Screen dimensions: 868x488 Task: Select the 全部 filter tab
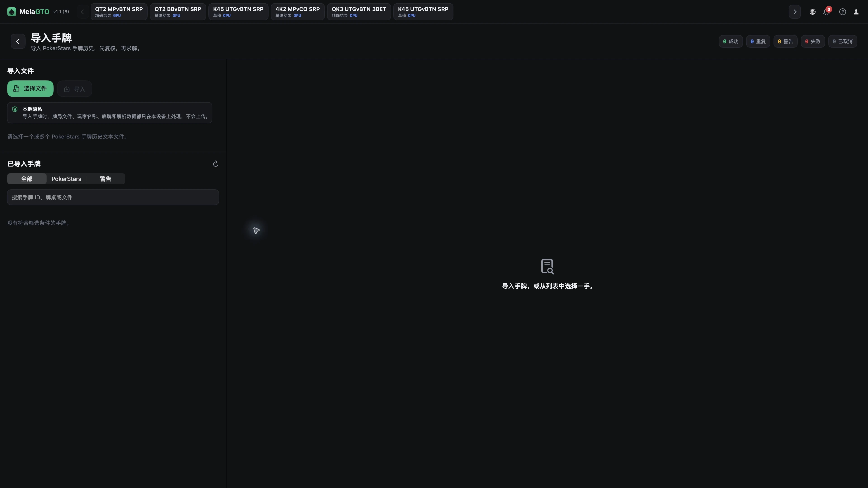(27, 179)
